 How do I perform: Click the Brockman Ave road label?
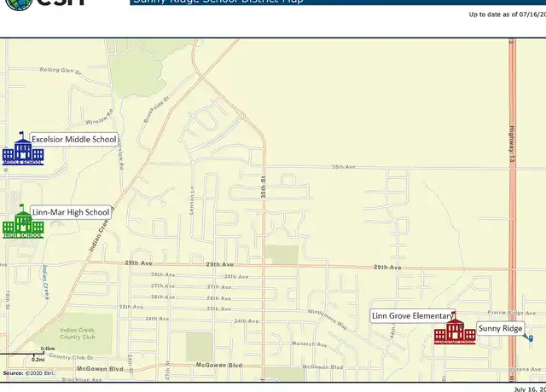pyautogui.click(x=82, y=379)
